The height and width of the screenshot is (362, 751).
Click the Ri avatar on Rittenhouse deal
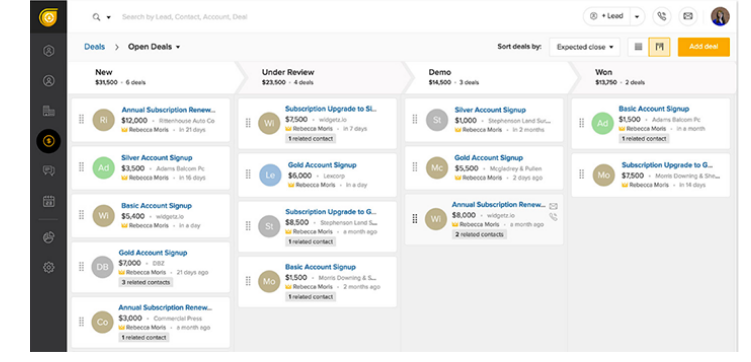click(x=103, y=120)
